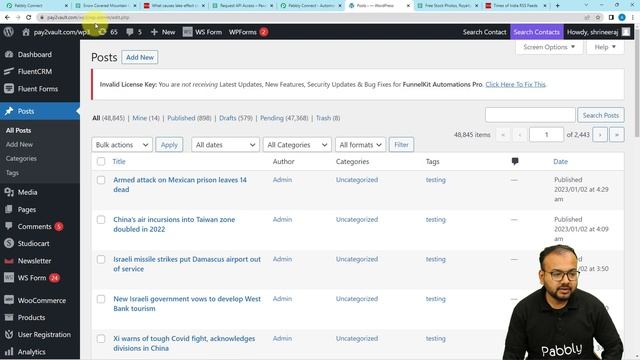Click the WooCommerce sidebar icon
This screenshot has height=360, width=640.
pos(9,300)
